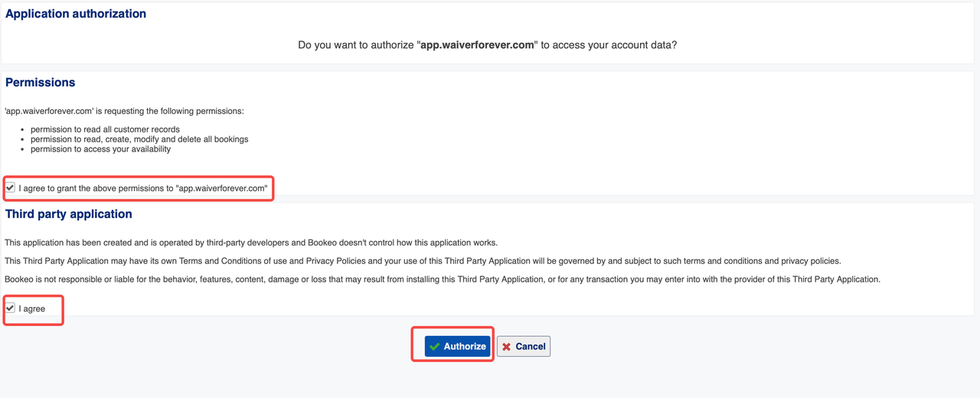980x398 pixels.
Task: Click the "Bookeo is not responsible or liable" sentence
Action: click(443, 279)
